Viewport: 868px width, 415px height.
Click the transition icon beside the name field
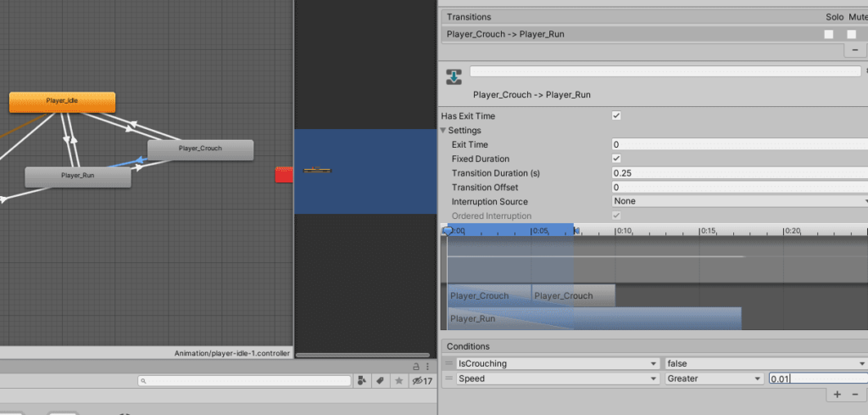pyautogui.click(x=453, y=77)
